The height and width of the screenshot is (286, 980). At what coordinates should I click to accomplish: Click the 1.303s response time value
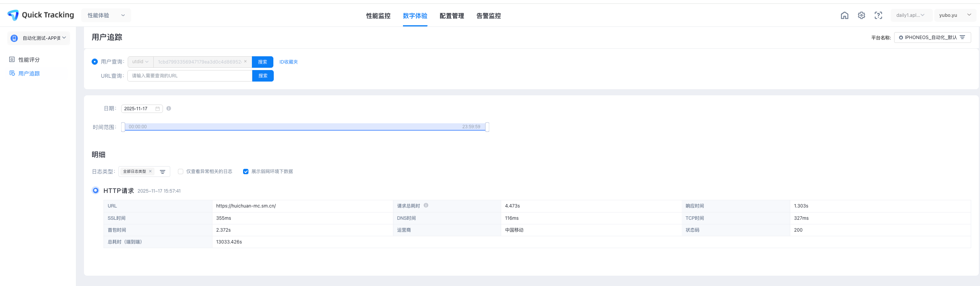pyautogui.click(x=801, y=206)
